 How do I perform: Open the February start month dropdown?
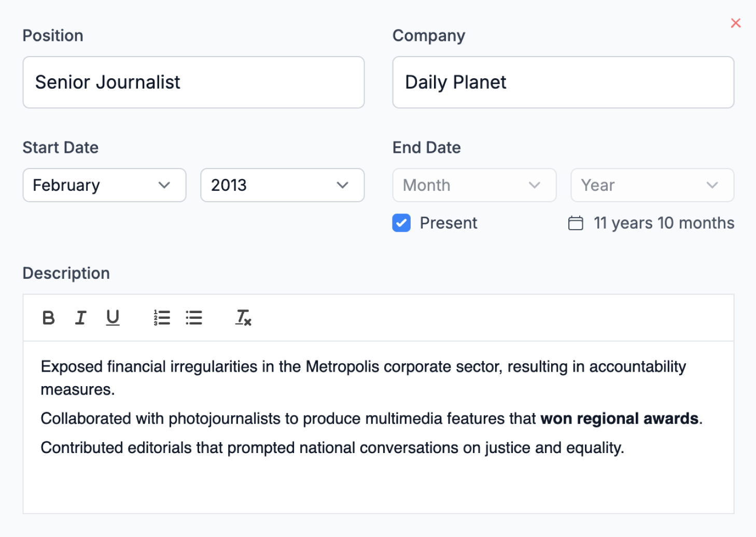(x=104, y=185)
